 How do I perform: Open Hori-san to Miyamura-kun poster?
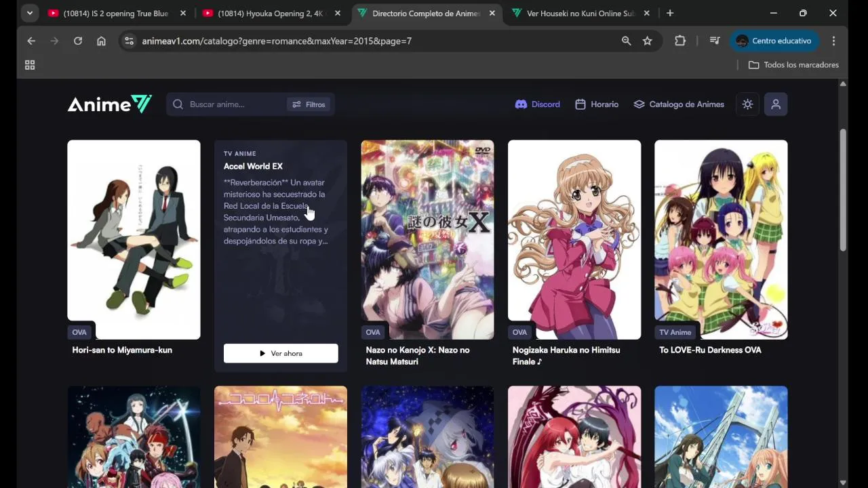coord(134,239)
